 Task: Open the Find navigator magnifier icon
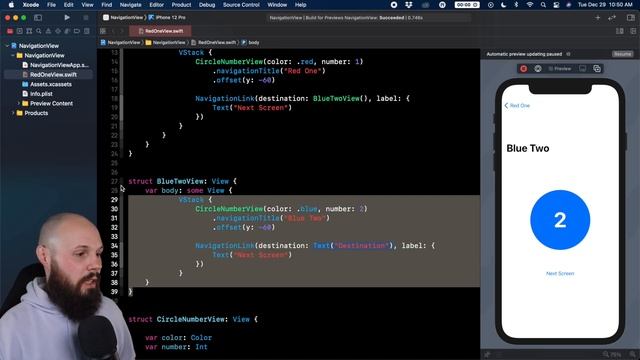(38, 31)
